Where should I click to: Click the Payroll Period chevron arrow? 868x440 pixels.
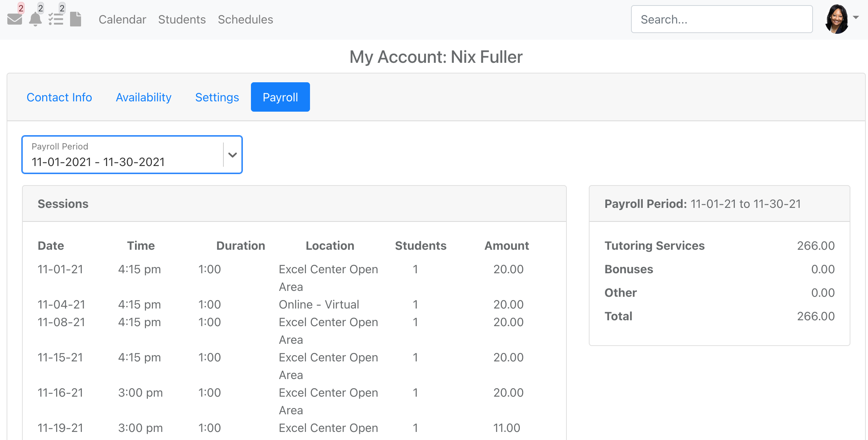pyautogui.click(x=232, y=155)
